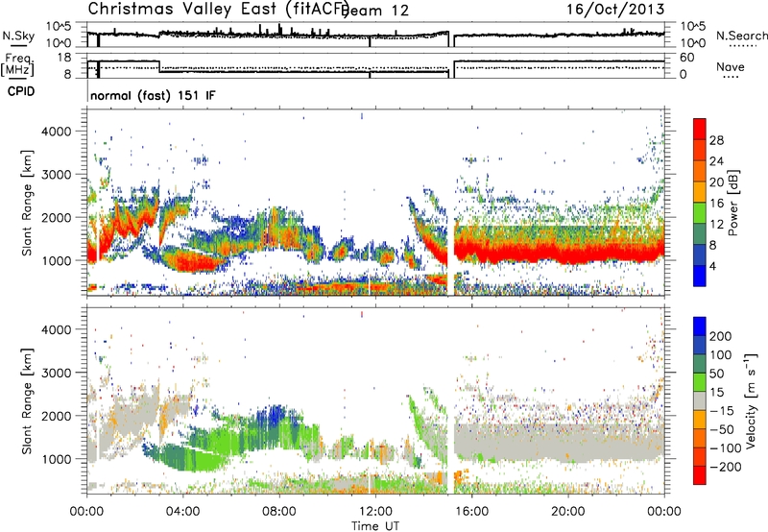The width and height of the screenshot is (768, 532).
Task: Click the blue top segment of the Velocity colorbar
Action: coord(700,326)
